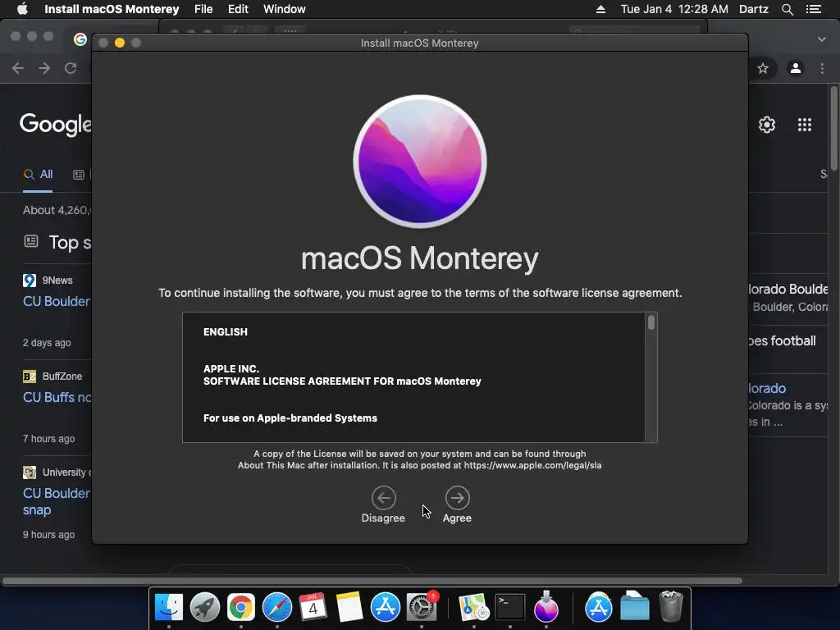Click the 'ENGLISH' heading in the license
The image size is (840, 630).
pyautogui.click(x=226, y=331)
